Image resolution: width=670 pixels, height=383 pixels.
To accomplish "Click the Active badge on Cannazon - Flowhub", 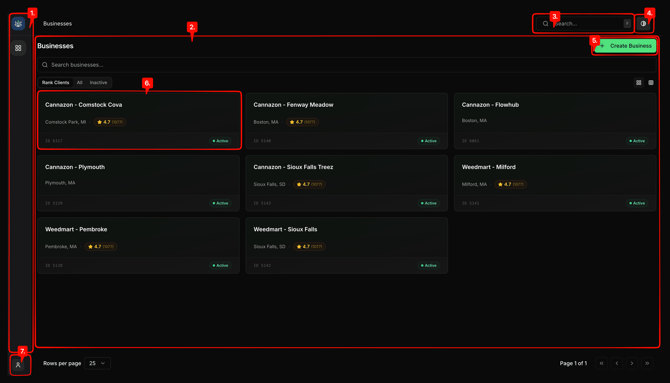I will 637,141.
